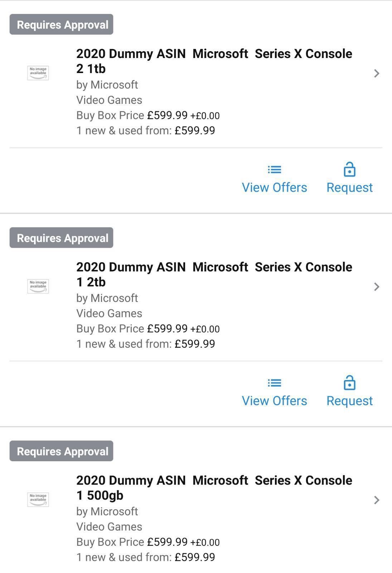Image resolution: width=392 pixels, height=573 pixels.
Task: Click the Requires Approval badge above 1 2tb
Action: pos(62,238)
